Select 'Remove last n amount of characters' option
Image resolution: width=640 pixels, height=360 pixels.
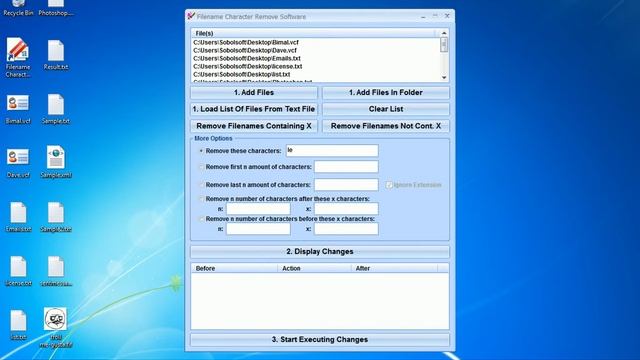201,185
